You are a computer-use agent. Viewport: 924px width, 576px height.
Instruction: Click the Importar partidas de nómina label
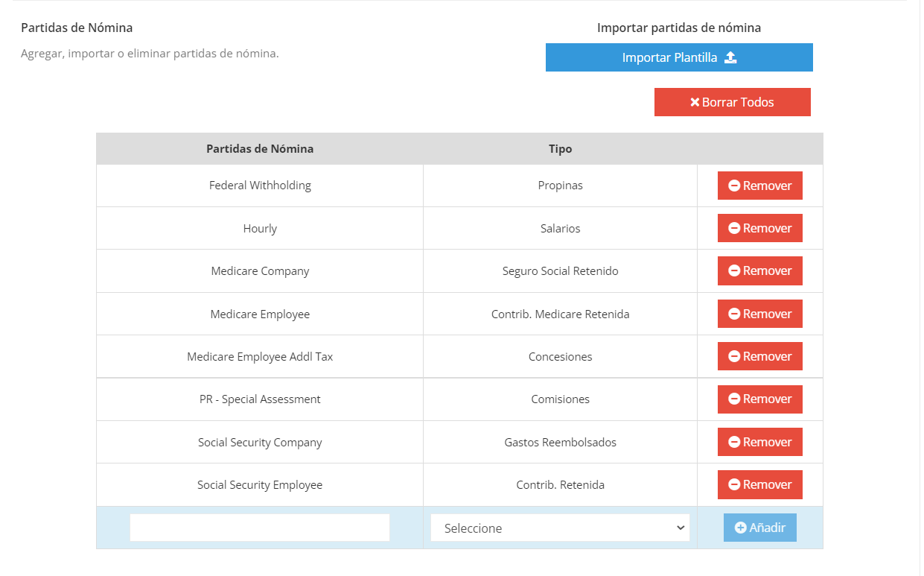[x=679, y=28]
